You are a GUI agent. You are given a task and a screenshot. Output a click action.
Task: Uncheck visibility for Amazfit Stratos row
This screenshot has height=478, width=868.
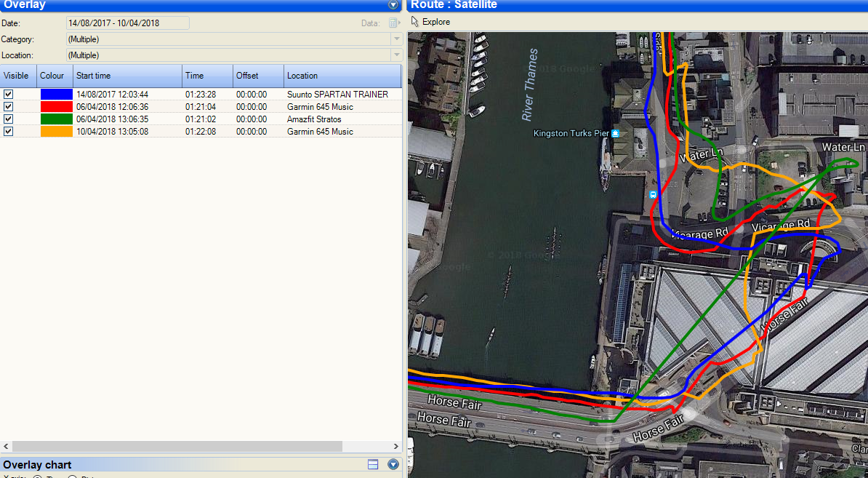[x=8, y=119]
